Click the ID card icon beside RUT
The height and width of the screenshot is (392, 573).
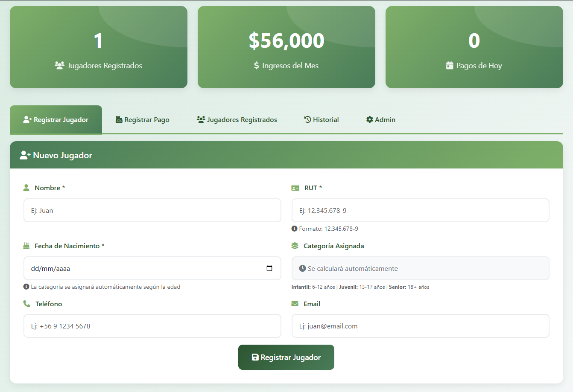tap(295, 188)
